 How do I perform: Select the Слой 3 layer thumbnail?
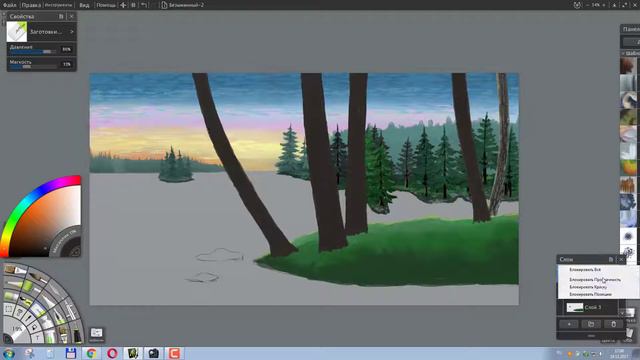coord(575,307)
